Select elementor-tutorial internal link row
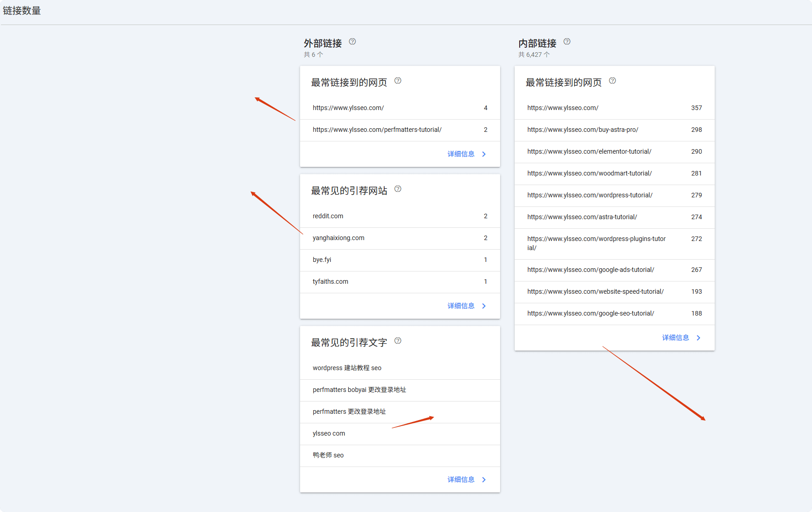 [614, 152]
